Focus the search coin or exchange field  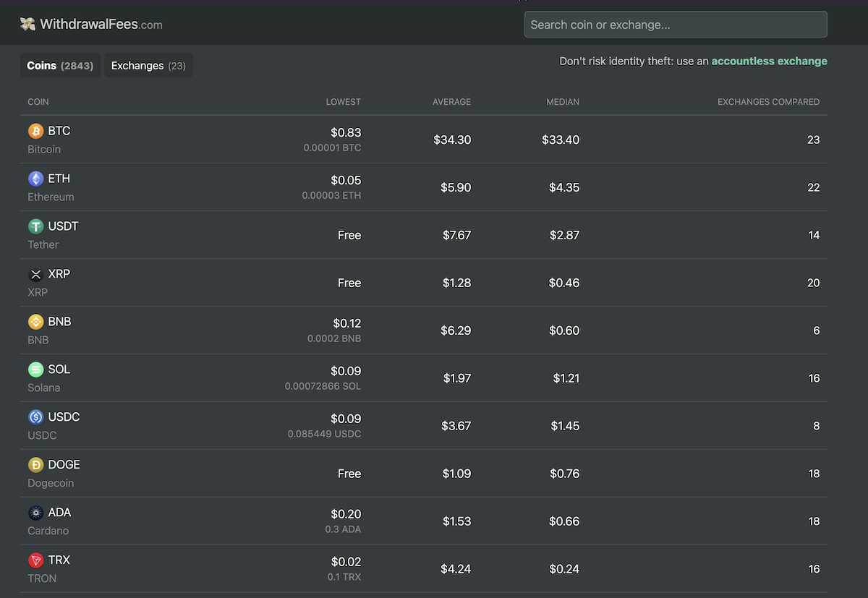676,25
